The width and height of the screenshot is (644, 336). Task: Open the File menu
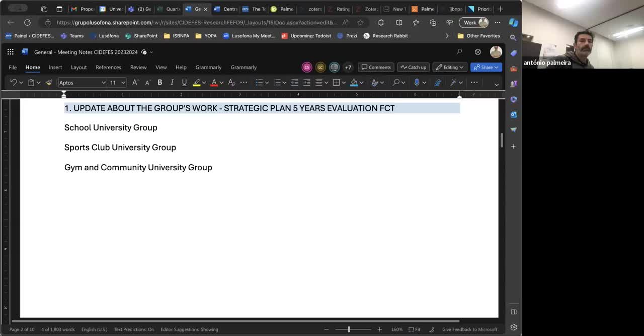tap(13, 67)
